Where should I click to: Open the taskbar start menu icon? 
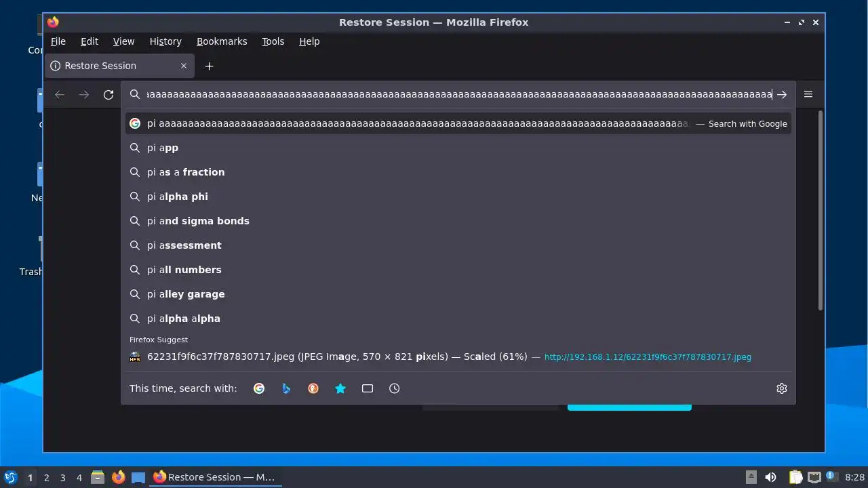click(10, 477)
